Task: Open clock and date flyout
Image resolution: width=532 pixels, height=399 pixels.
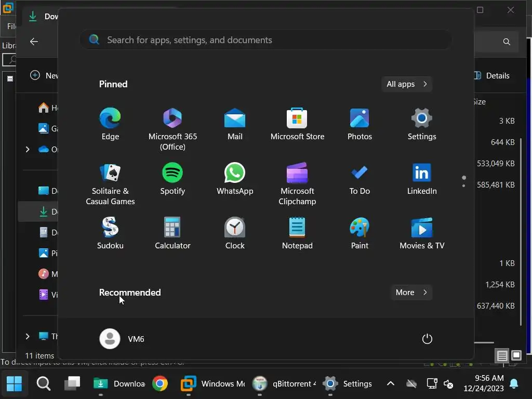Action: coord(484,383)
